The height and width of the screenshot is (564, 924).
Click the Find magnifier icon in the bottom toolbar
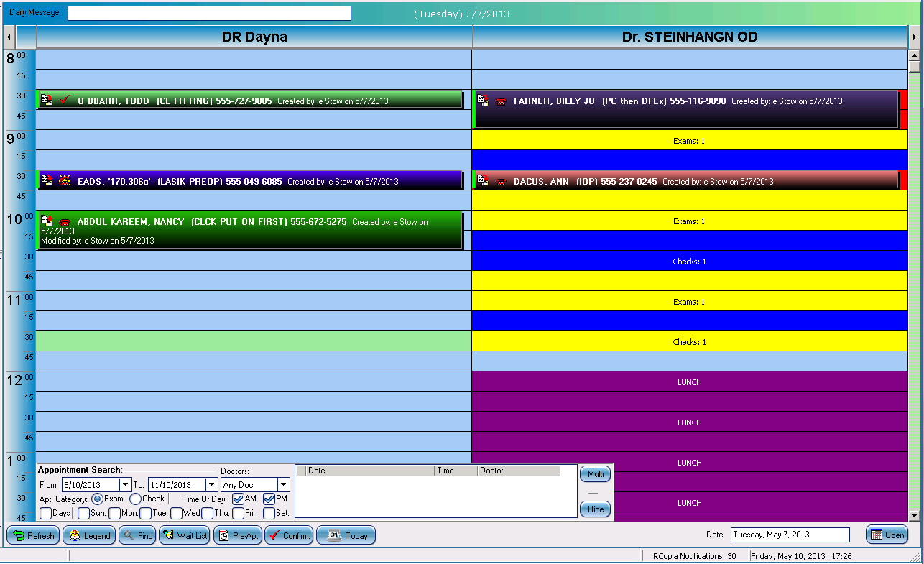tap(129, 535)
